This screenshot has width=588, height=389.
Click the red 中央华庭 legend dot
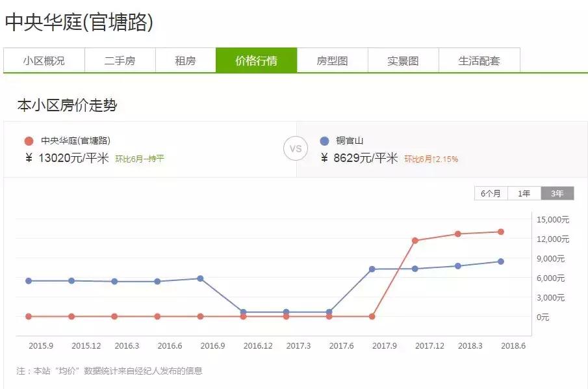point(27,139)
